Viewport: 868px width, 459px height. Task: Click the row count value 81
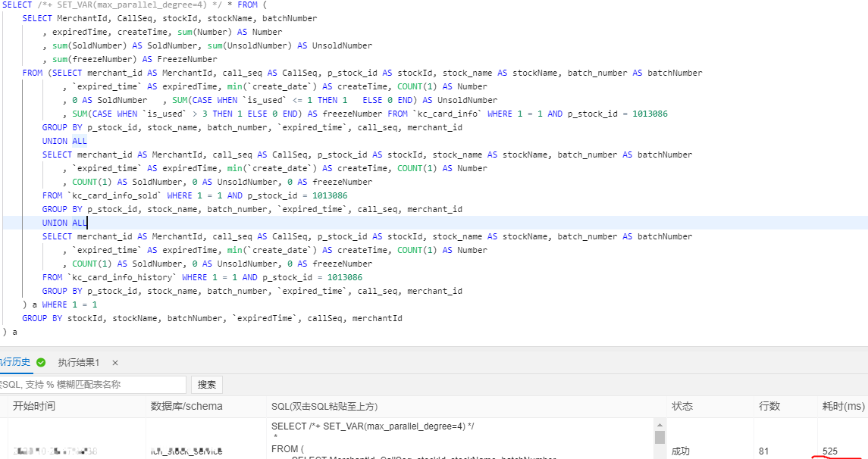(x=765, y=449)
